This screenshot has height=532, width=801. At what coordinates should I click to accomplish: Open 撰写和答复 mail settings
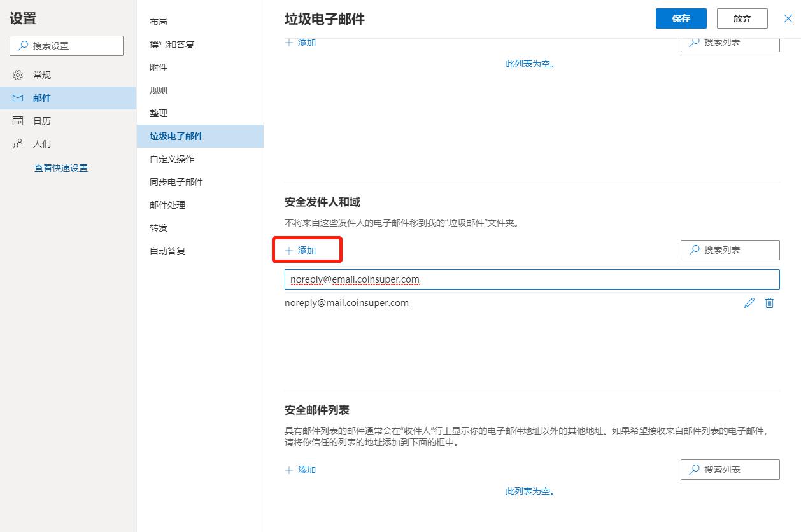click(200, 45)
